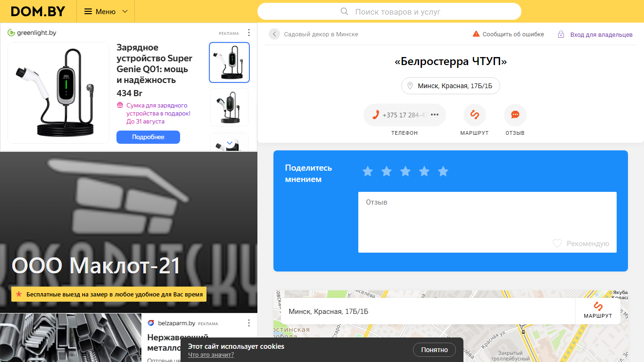Click map address bar Минск, Красная, 17Б/1Б
The image size is (644, 362).
point(428,311)
